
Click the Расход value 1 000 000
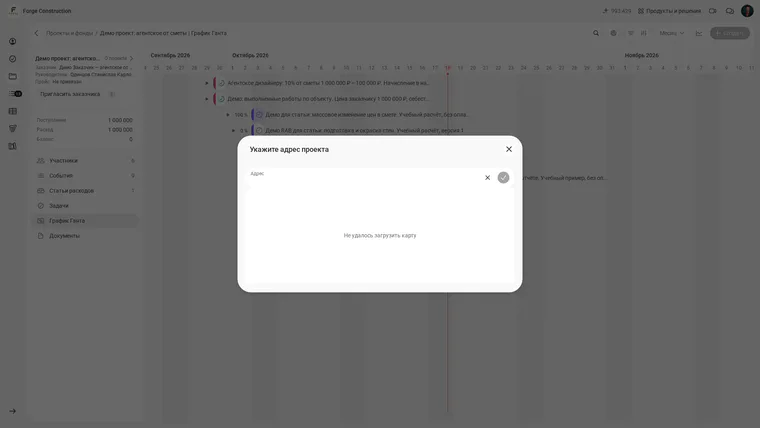[x=120, y=130]
